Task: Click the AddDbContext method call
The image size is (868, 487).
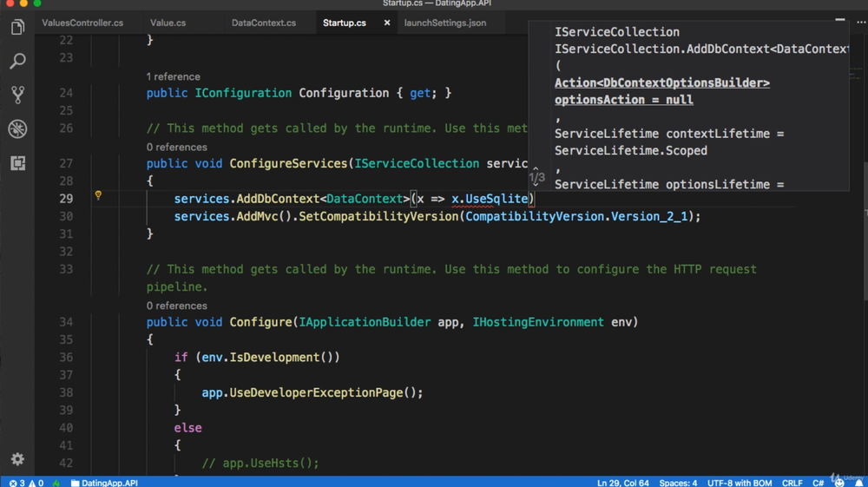Action: point(278,199)
